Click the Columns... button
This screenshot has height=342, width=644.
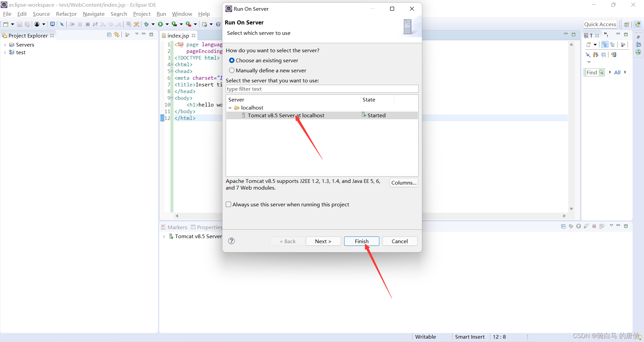[404, 183]
